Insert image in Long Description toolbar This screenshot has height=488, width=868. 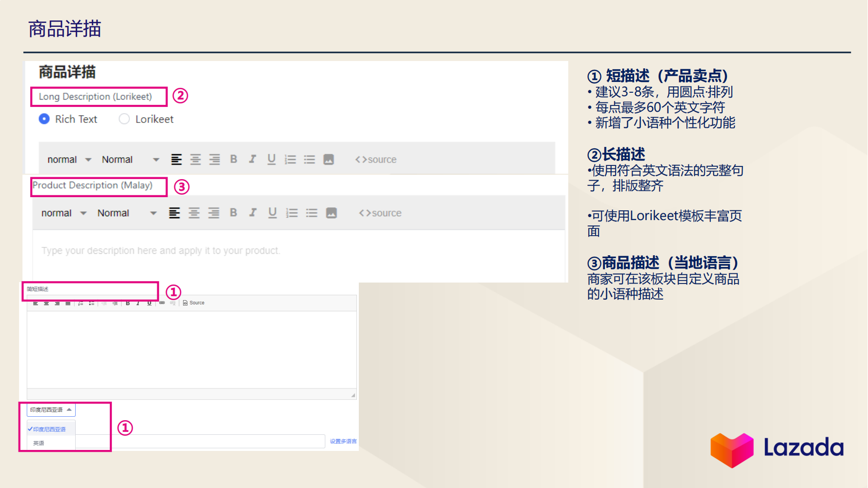point(329,160)
